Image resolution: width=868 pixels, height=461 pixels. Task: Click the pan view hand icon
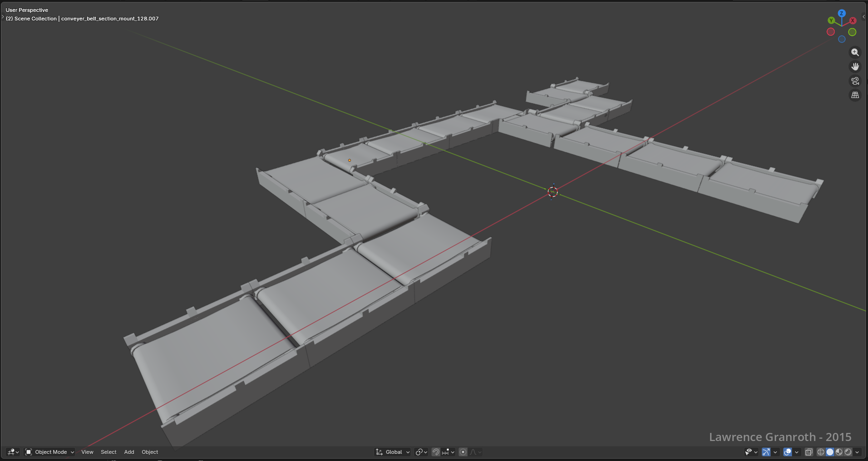click(x=855, y=67)
